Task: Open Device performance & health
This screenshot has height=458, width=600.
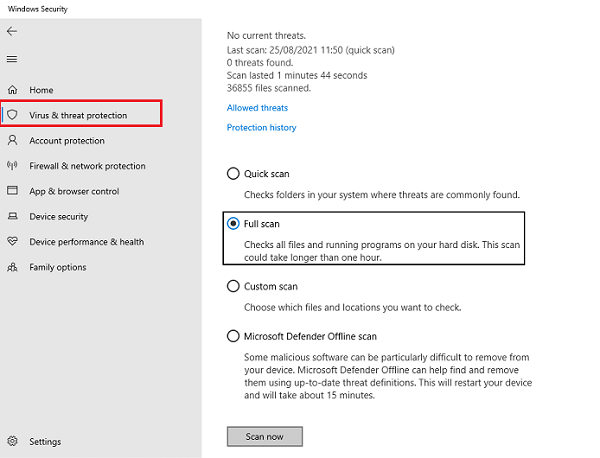Action: [x=86, y=242]
